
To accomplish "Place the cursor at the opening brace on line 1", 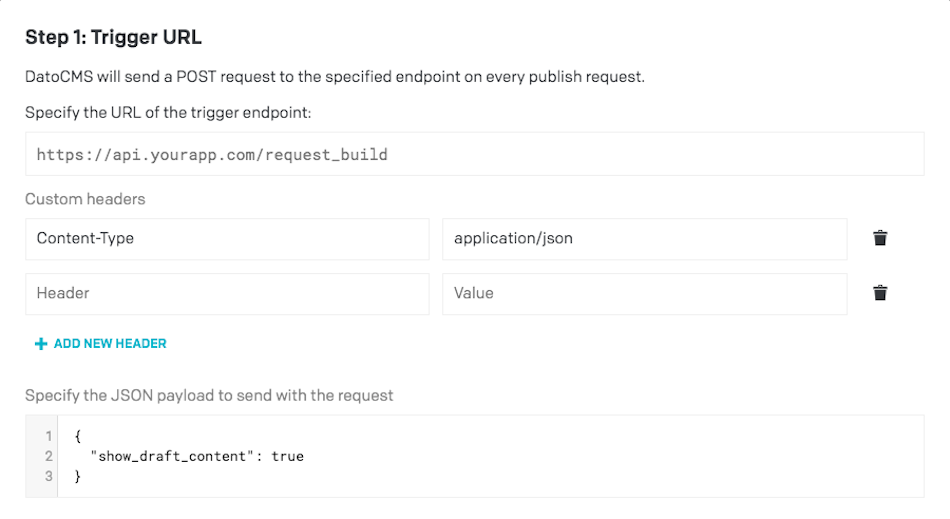I will (78, 435).
